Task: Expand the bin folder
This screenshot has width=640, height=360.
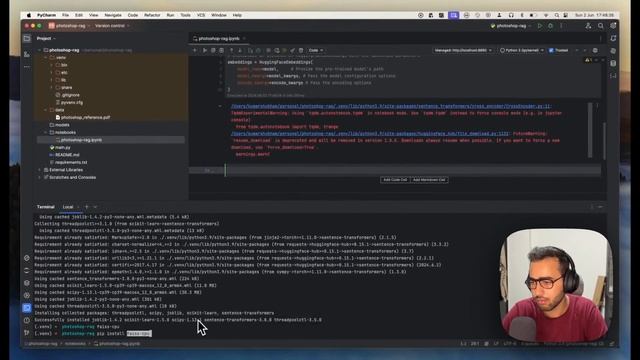Action: (x=51, y=65)
